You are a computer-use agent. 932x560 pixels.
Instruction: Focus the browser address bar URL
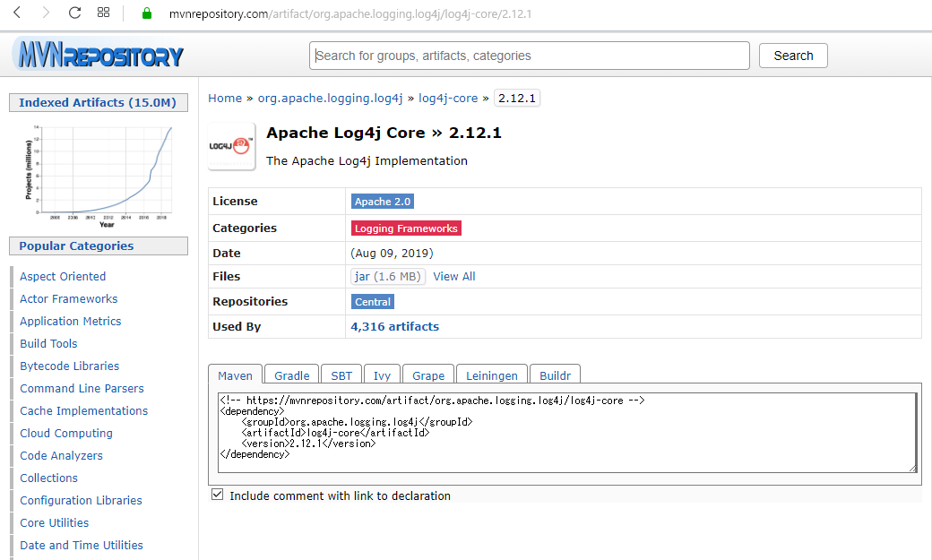(350, 13)
